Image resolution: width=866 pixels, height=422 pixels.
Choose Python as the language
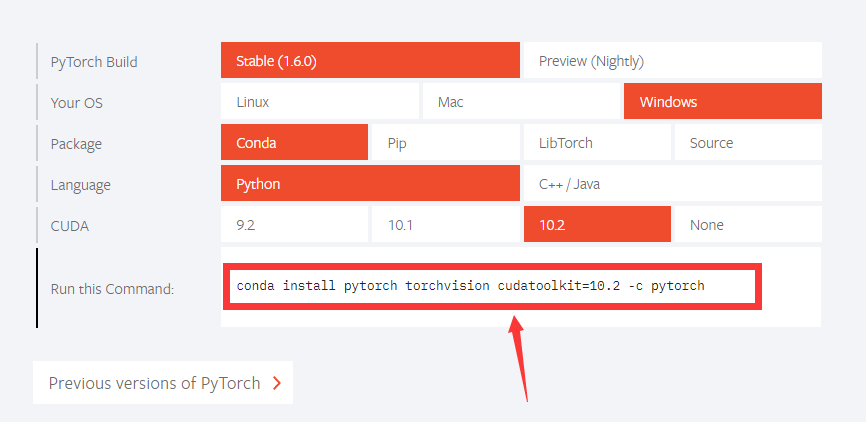(x=370, y=184)
